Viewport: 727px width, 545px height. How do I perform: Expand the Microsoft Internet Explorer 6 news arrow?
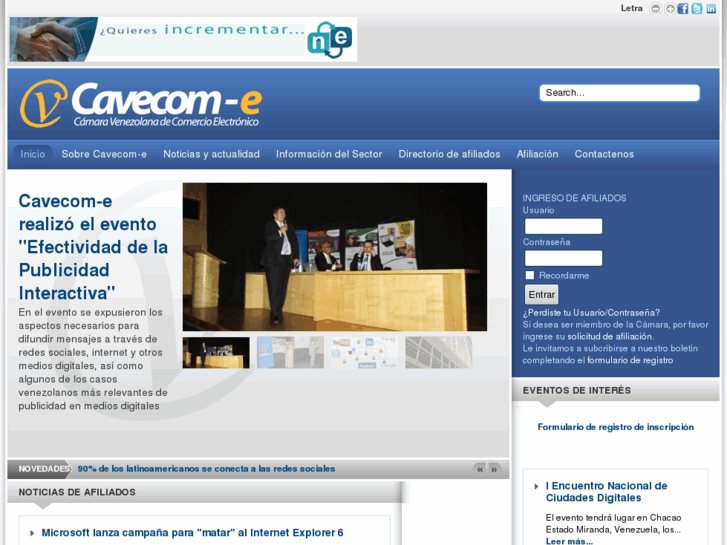[32, 533]
